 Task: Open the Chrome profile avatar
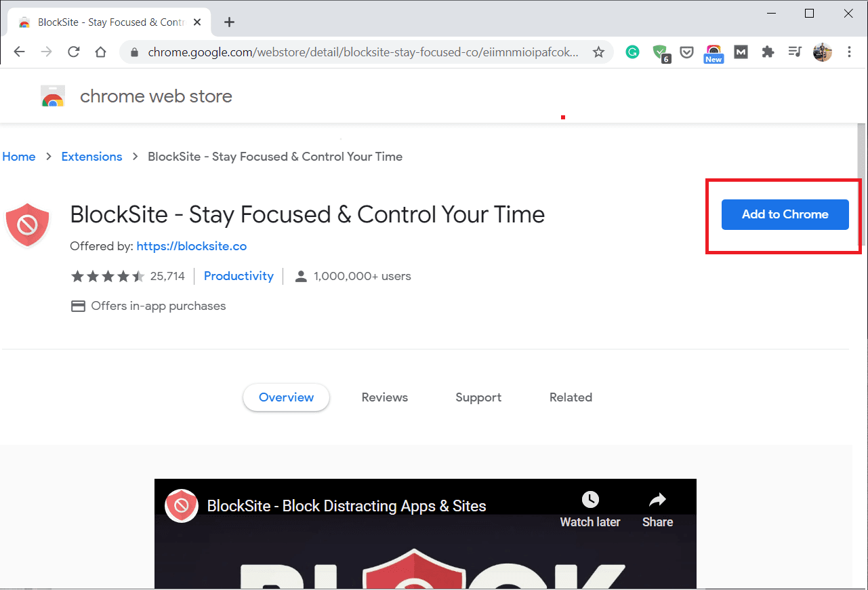(823, 52)
